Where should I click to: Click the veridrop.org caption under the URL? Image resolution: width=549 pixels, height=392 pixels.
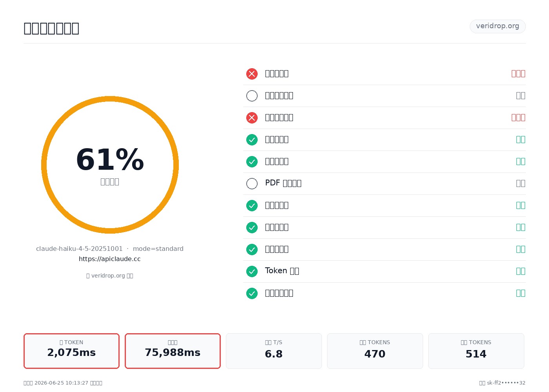click(x=110, y=276)
